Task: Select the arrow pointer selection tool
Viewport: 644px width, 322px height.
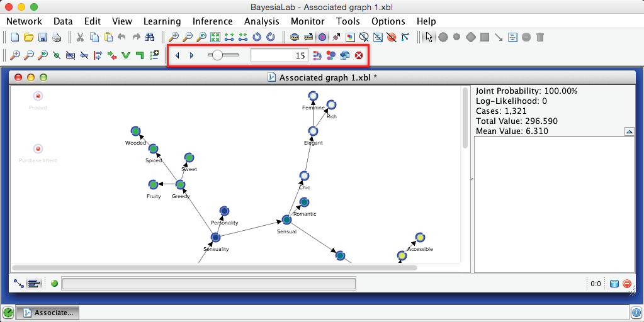Action: click(x=429, y=37)
